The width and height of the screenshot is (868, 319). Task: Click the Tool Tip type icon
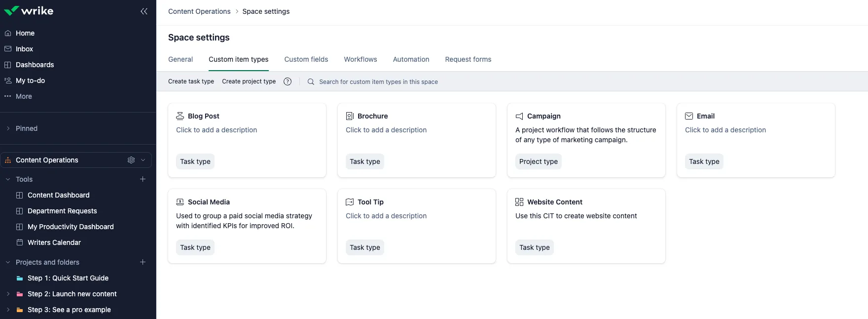350,202
